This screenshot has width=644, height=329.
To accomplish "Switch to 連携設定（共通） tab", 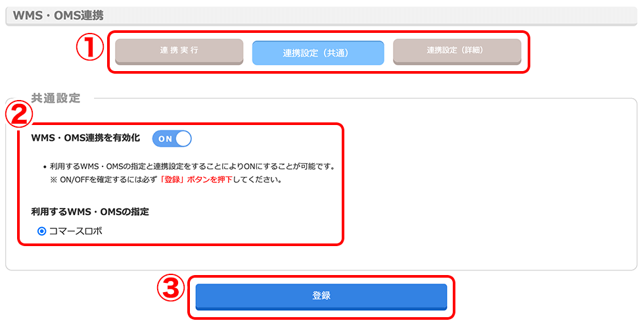I will click(318, 53).
